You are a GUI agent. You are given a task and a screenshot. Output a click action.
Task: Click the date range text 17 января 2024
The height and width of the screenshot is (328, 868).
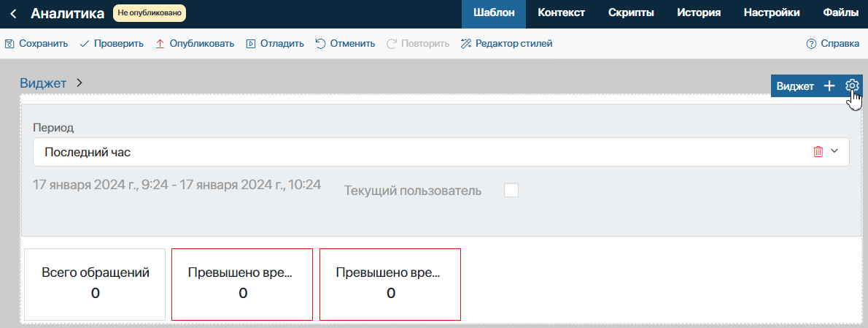[177, 185]
